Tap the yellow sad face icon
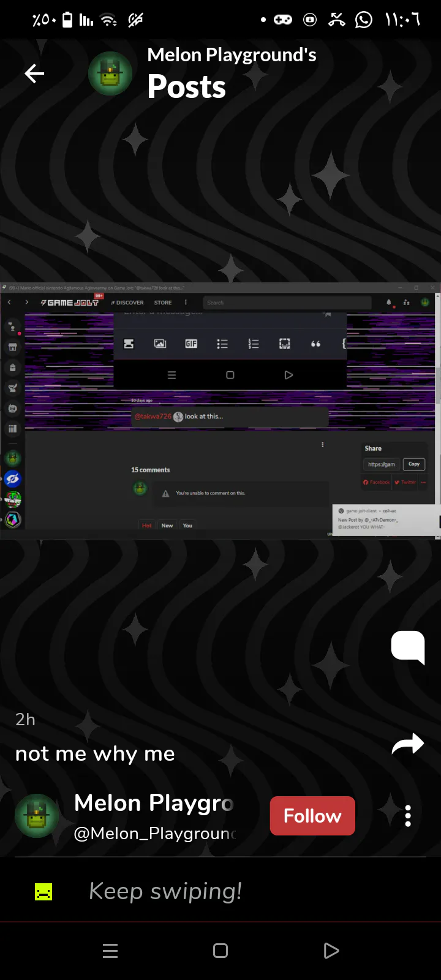 tap(43, 892)
